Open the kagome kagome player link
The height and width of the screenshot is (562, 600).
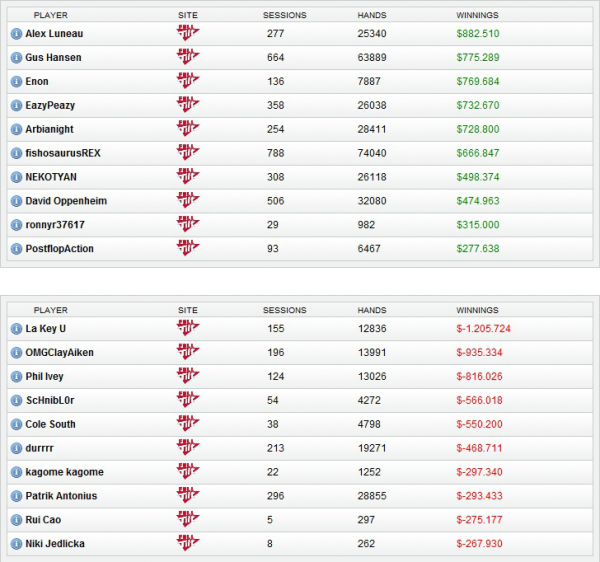[64, 472]
